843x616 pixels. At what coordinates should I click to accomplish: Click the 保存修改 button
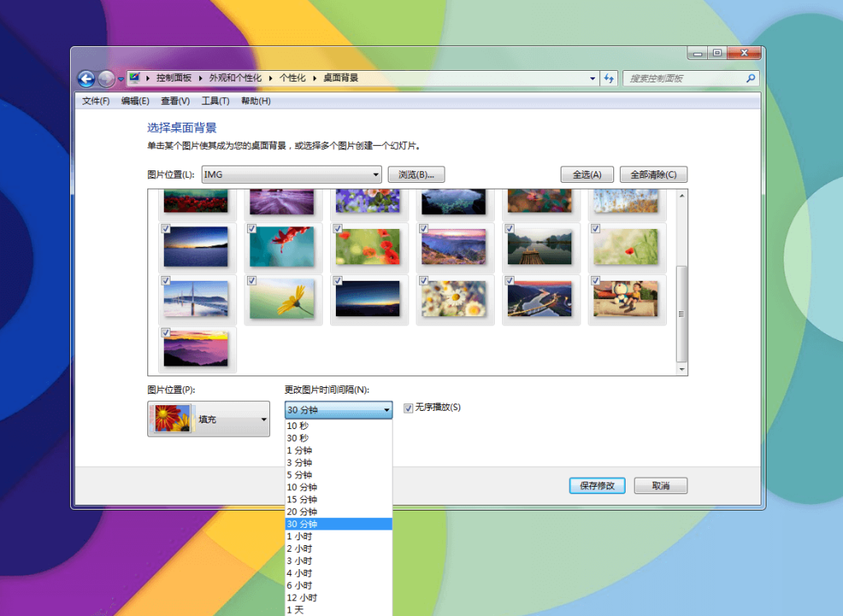pyautogui.click(x=597, y=486)
